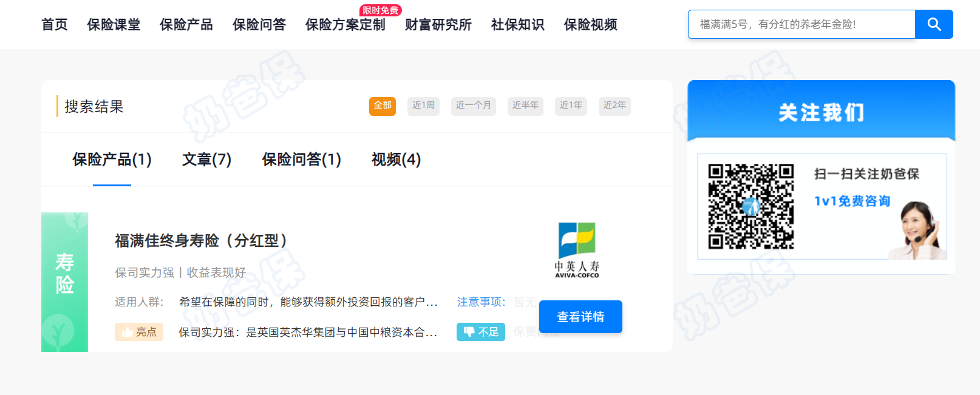
Task: Click the 查看详情 button
Action: pyautogui.click(x=580, y=317)
